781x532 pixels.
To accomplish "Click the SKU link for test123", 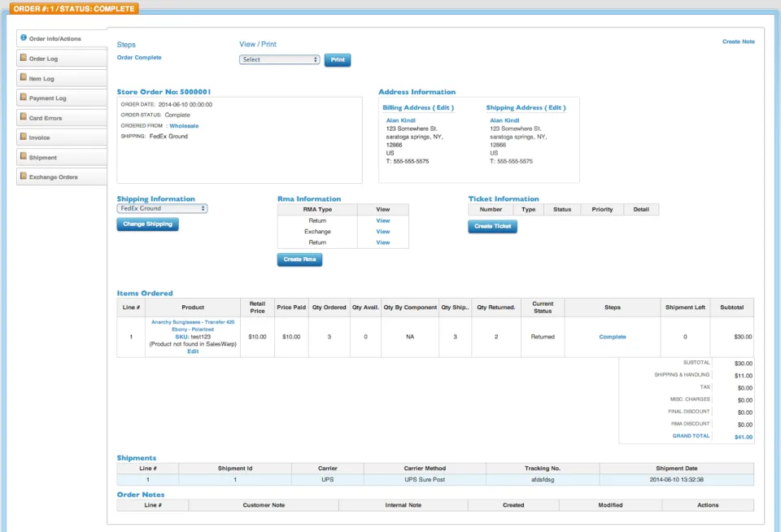I will 181,337.
